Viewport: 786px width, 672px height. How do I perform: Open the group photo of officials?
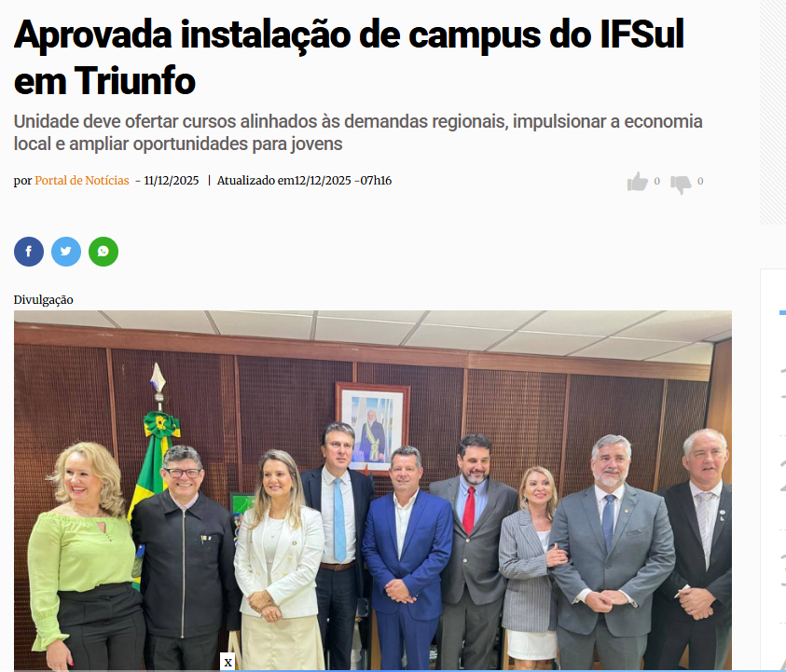click(x=372, y=490)
